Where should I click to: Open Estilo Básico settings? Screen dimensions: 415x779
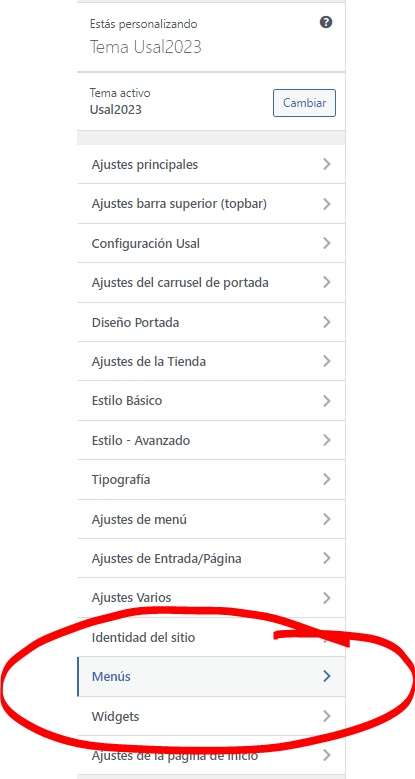pyautogui.click(x=211, y=401)
